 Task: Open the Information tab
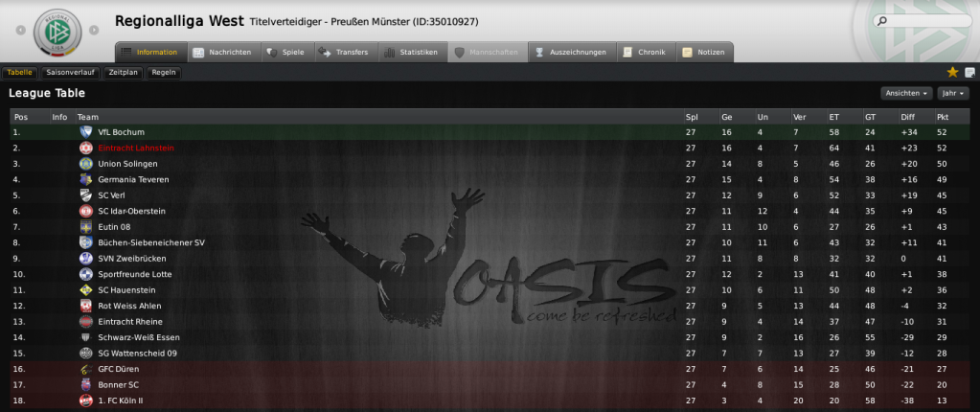(150, 52)
